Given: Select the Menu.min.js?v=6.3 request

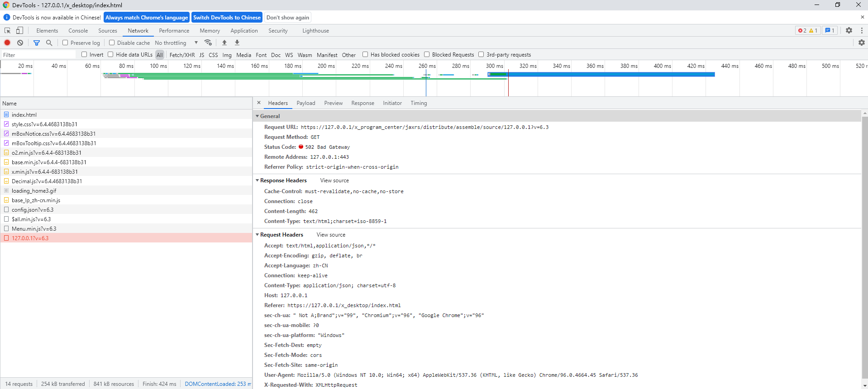Looking at the screenshot, I should (126, 228).
